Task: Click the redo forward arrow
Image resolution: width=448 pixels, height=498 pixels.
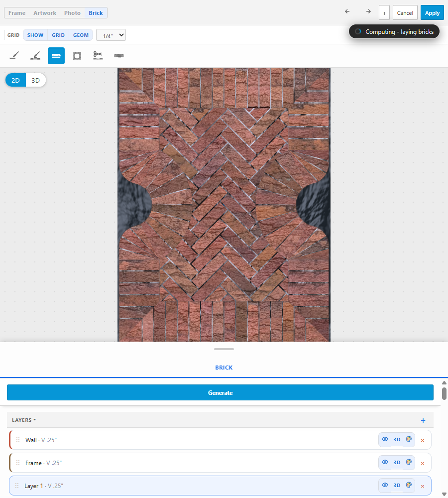Action: point(368,12)
